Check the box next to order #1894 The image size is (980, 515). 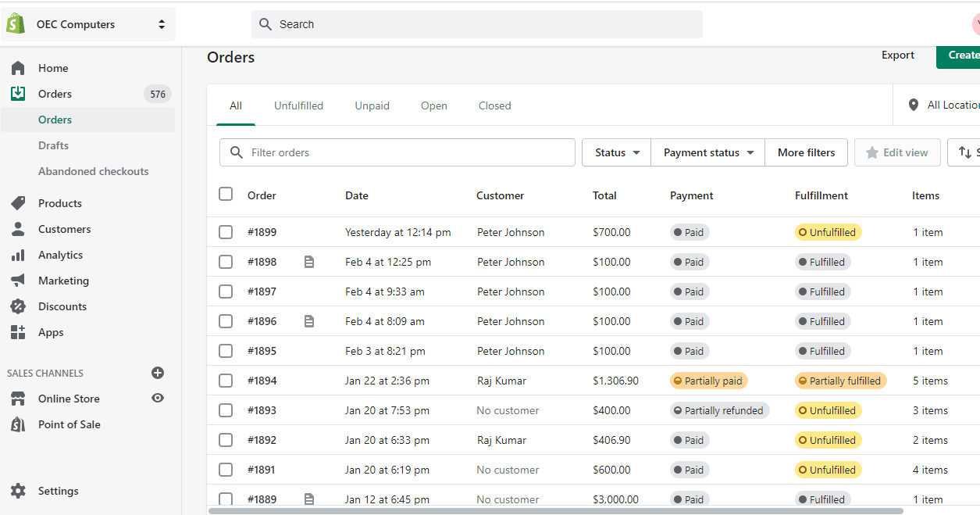tap(226, 381)
